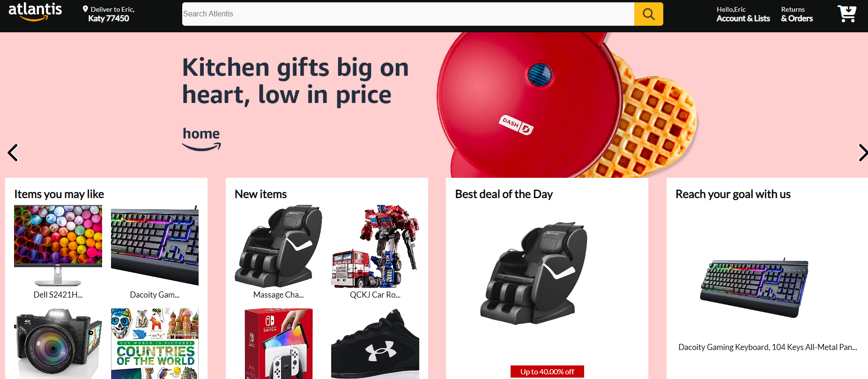868x379 pixels.
Task: Click the magnifying glass search button
Action: (x=648, y=14)
